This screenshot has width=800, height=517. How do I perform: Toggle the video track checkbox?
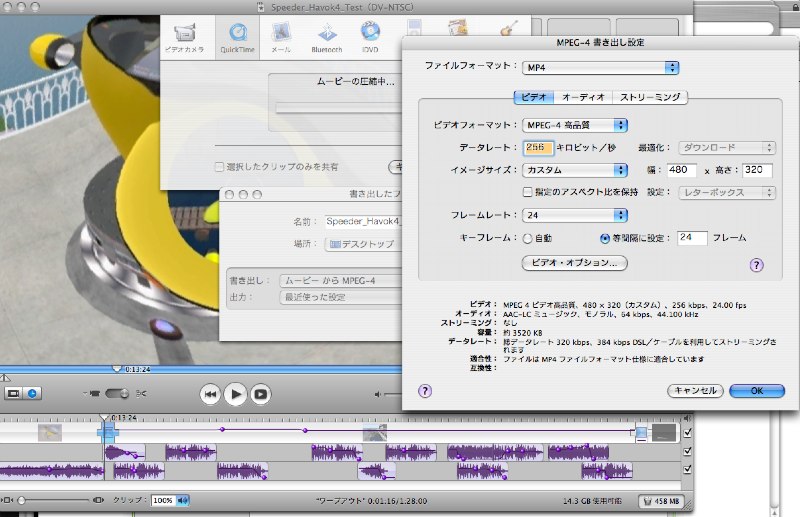tap(687, 433)
